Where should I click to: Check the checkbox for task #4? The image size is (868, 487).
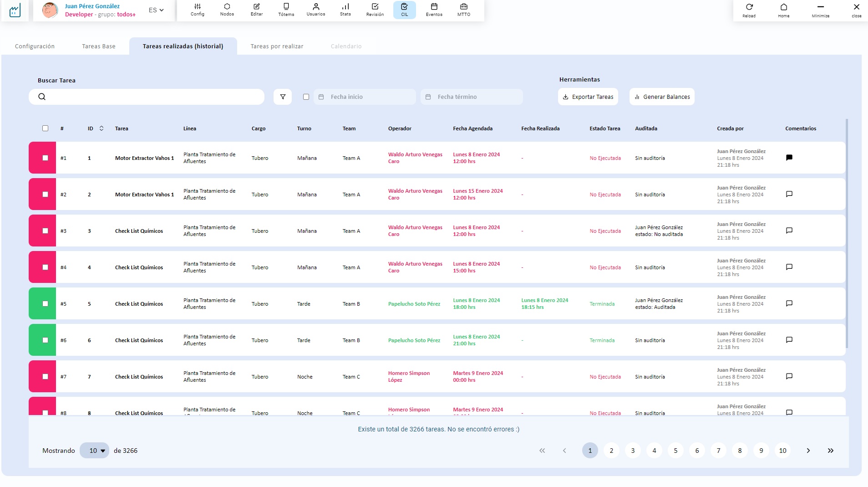pos(45,267)
